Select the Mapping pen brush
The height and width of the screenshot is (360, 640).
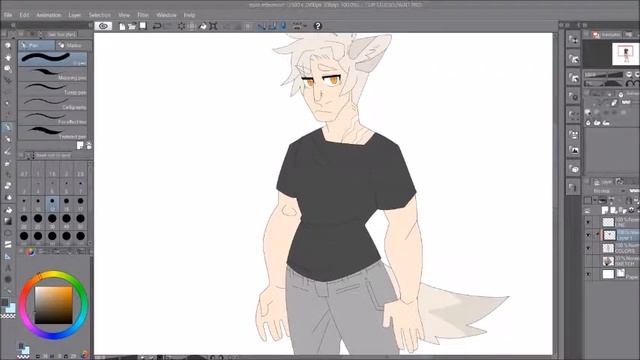click(53, 74)
